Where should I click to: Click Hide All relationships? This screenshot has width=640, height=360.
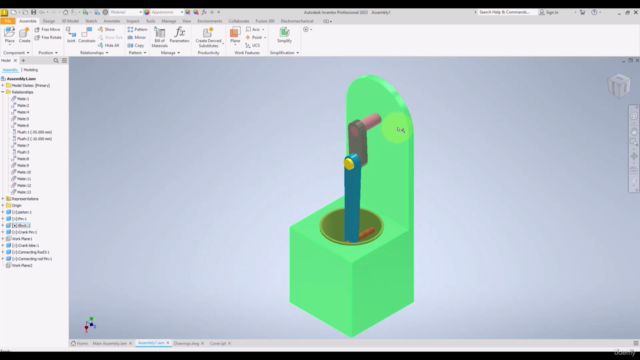tap(109, 45)
